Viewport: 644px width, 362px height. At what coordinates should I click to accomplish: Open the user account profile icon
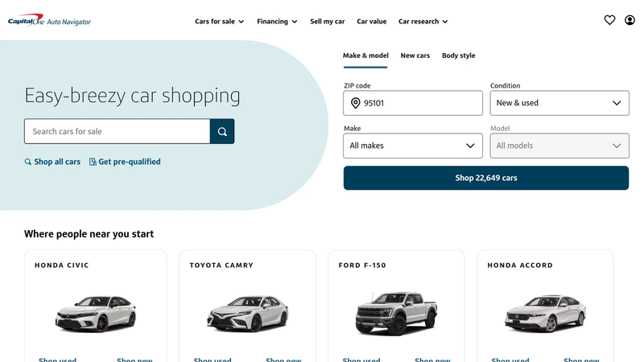630,19
